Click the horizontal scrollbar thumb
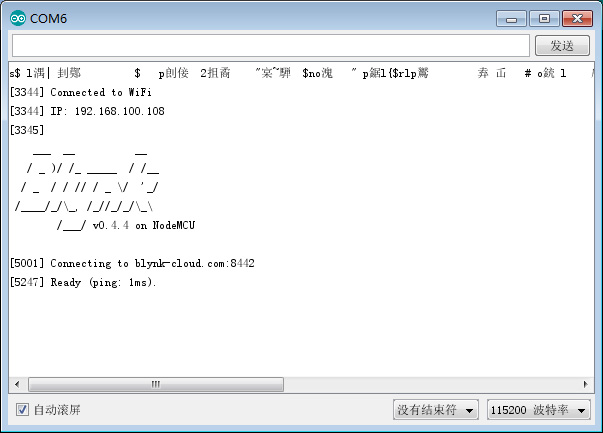The height and width of the screenshot is (433, 603). point(156,384)
